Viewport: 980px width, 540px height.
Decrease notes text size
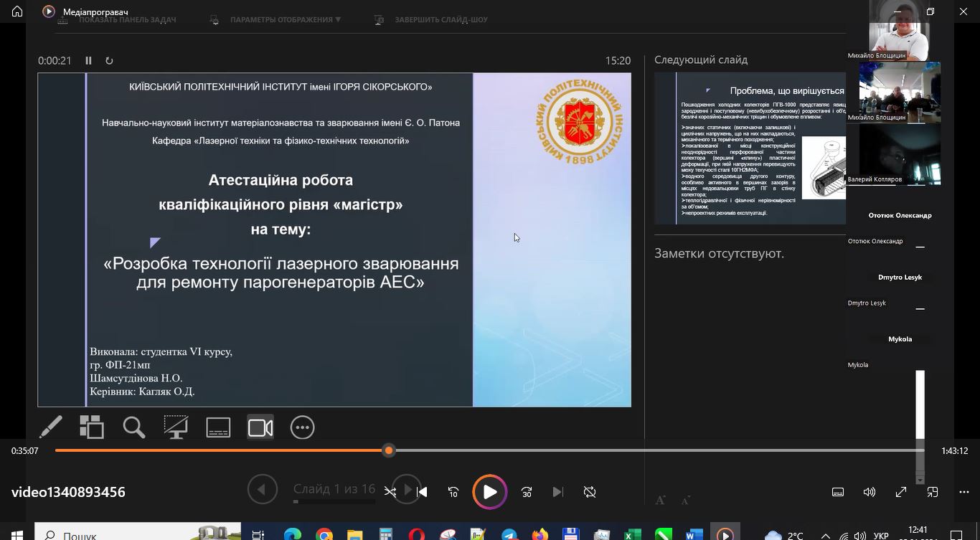tap(686, 500)
